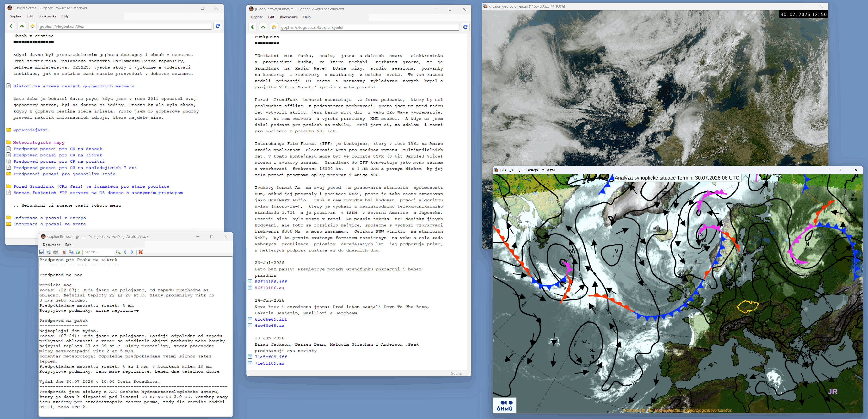
Task: Click the 'FunkyBits' page heading text
Action: coord(267,37)
